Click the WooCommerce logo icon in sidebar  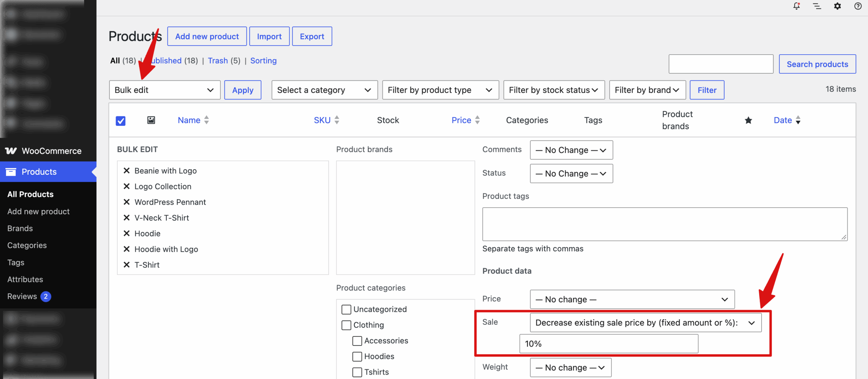click(11, 151)
